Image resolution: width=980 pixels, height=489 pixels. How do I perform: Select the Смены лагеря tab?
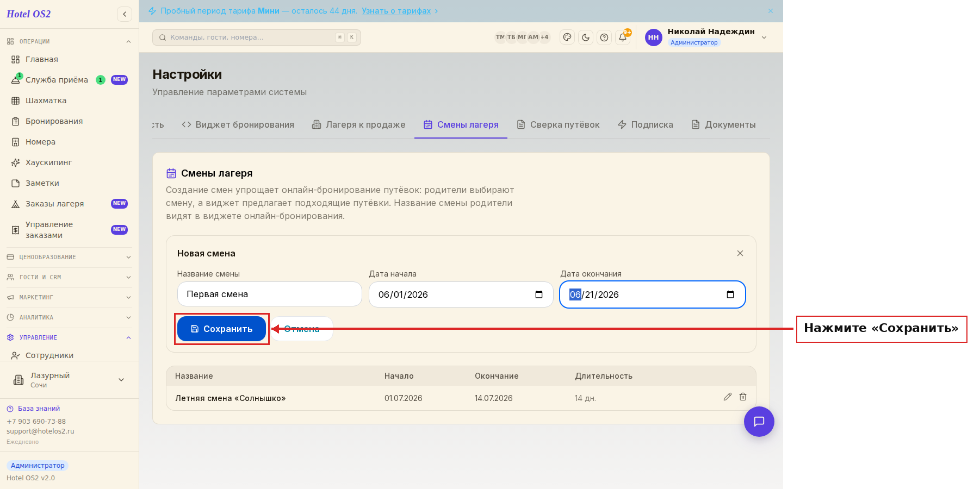[461, 124]
